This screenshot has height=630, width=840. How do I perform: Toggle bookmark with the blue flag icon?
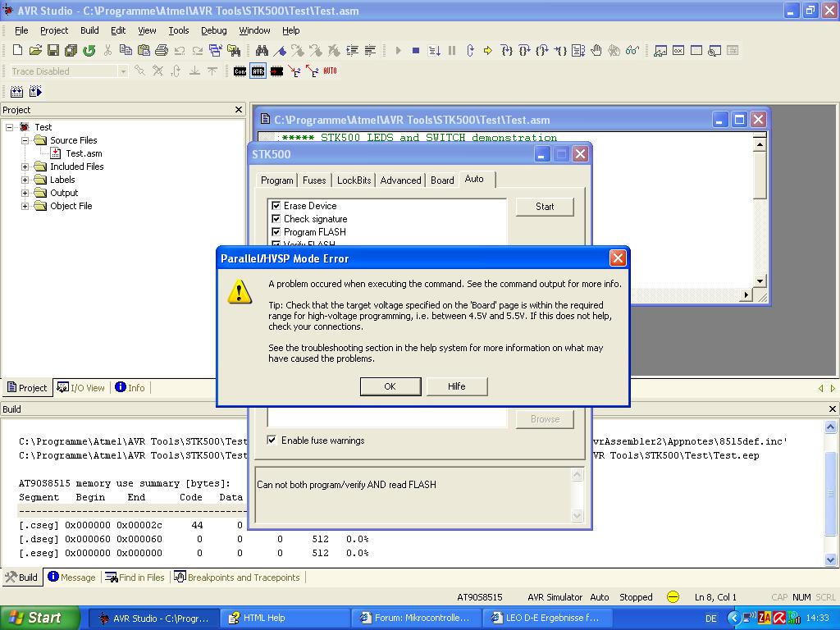coord(280,50)
